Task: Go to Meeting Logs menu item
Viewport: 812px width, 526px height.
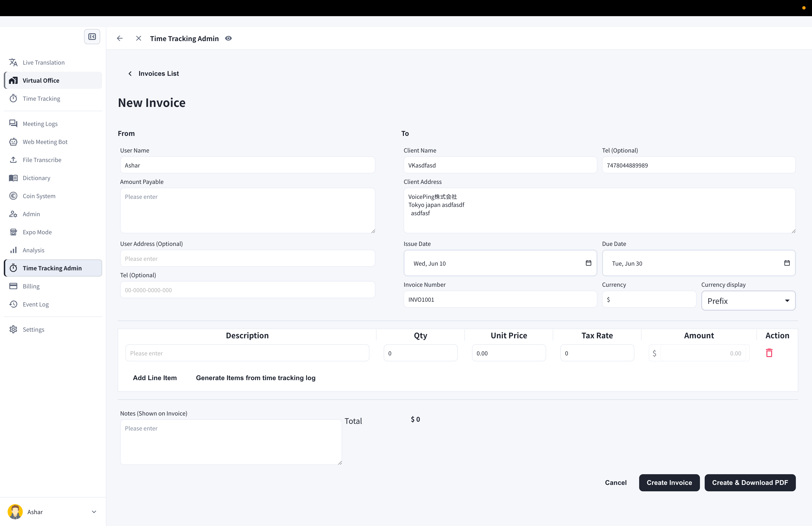Action: pos(53,124)
